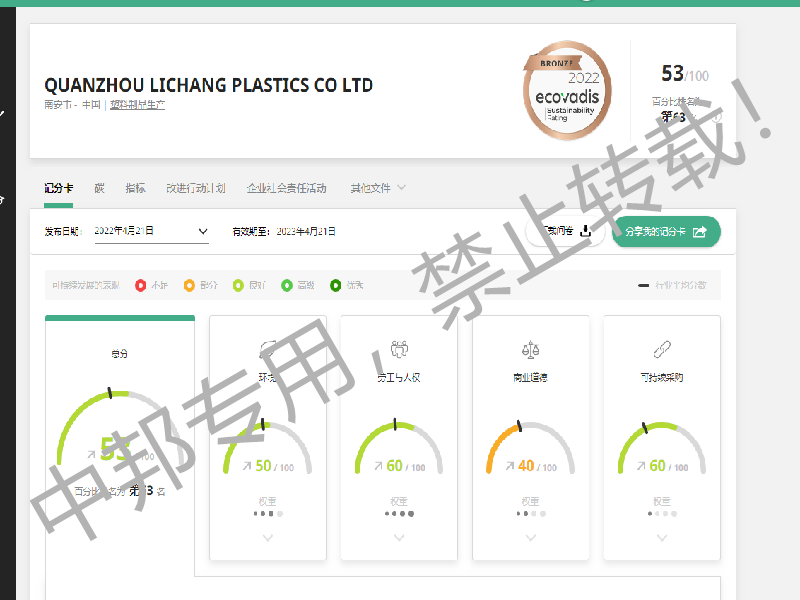
Task: Open the 发布日期 date dropdown
Action: click(152, 232)
